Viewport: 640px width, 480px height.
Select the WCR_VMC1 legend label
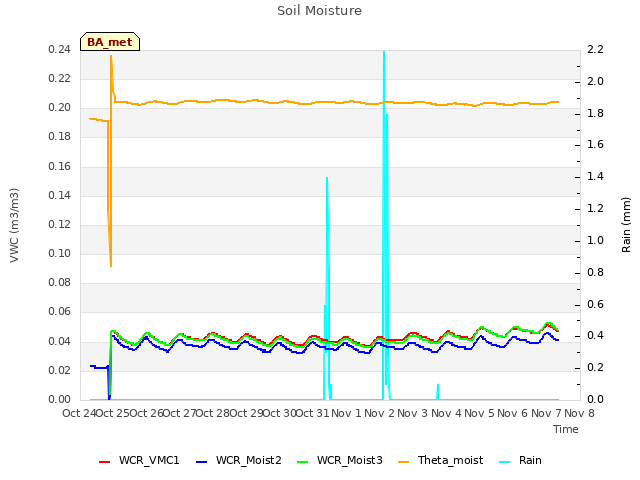click(149, 460)
